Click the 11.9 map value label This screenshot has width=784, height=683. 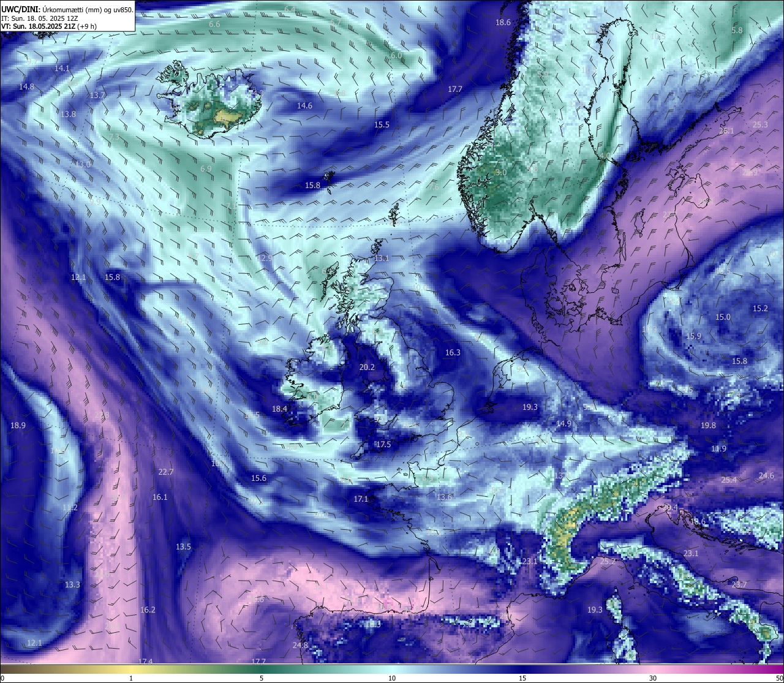pyautogui.click(x=718, y=448)
